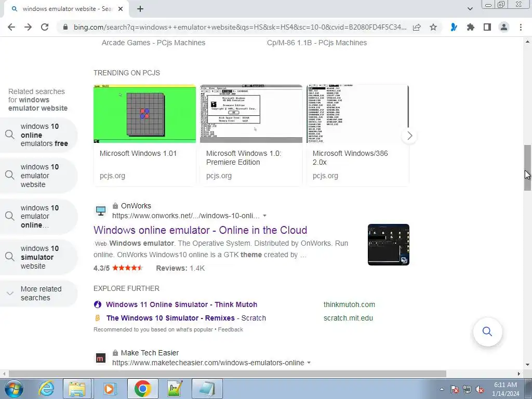Click the horizontal scrollbar thumb

228,374
